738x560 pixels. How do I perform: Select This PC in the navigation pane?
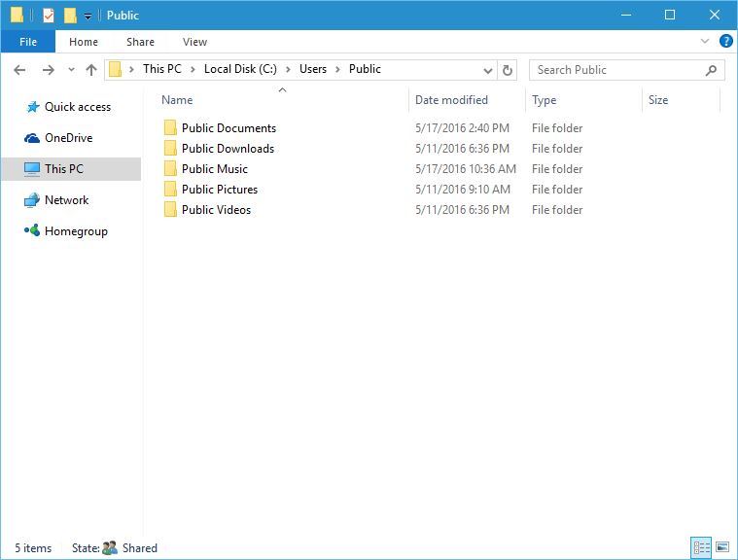click(x=71, y=169)
